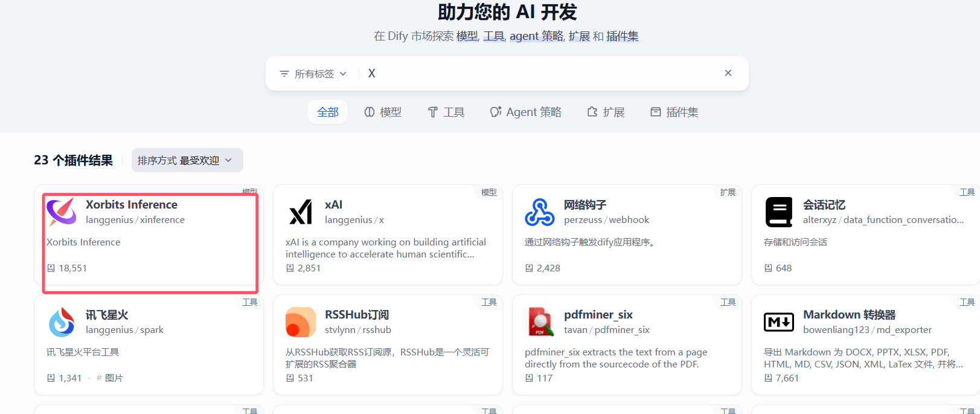Screen dimensions: 980x414
Task: Clear the search box with the X icon
Action: (x=728, y=73)
